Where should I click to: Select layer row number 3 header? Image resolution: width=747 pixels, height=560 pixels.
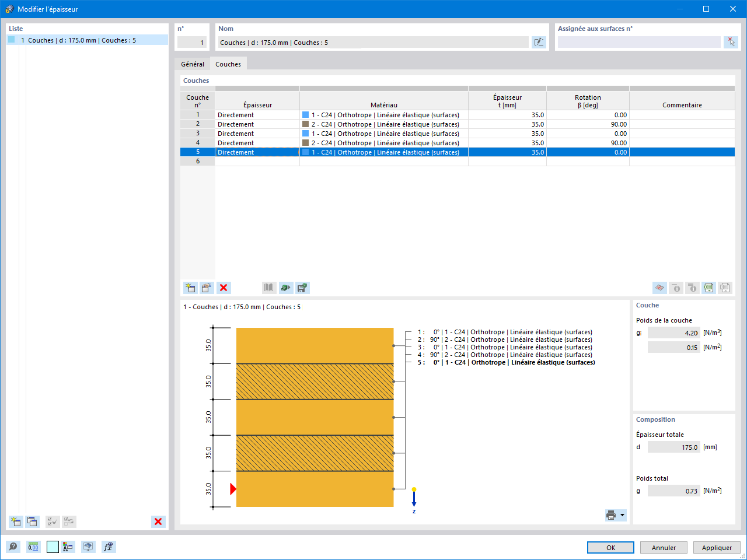point(198,134)
